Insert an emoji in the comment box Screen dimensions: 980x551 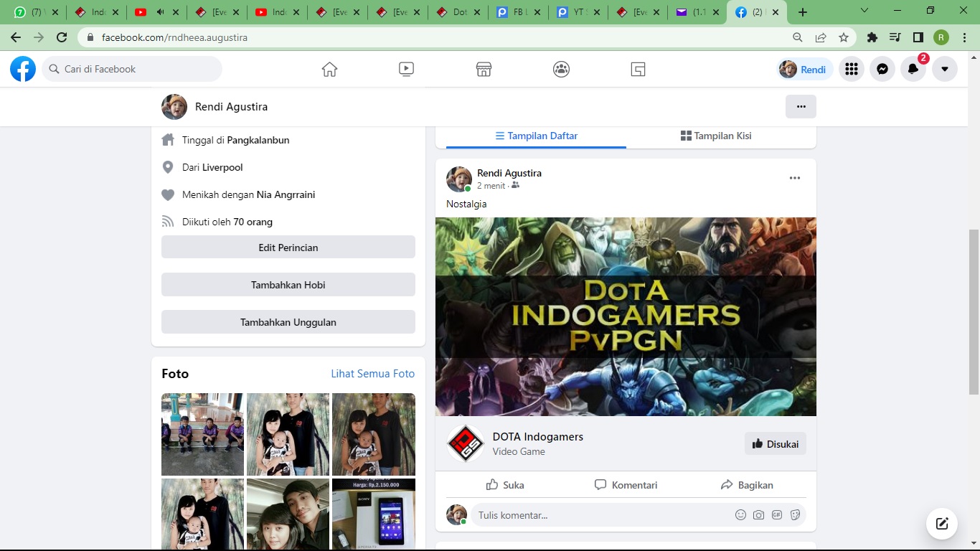pyautogui.click(x=740, y=515)
